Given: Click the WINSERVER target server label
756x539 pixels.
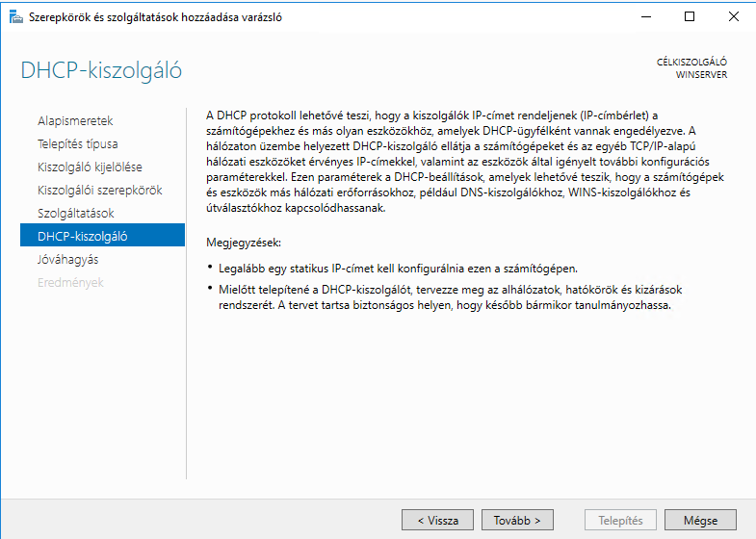Looking at the screenshot, I should [701, 75].
